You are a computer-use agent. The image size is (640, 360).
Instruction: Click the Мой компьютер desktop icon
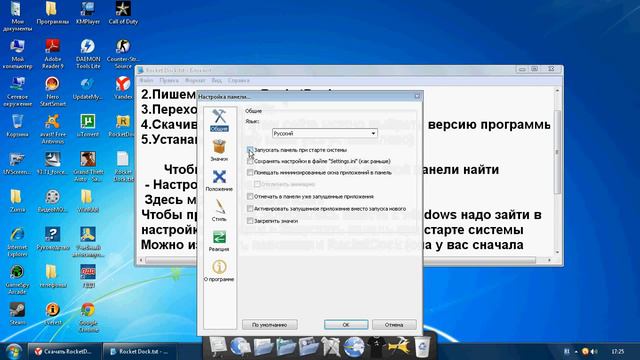[17, 54]
